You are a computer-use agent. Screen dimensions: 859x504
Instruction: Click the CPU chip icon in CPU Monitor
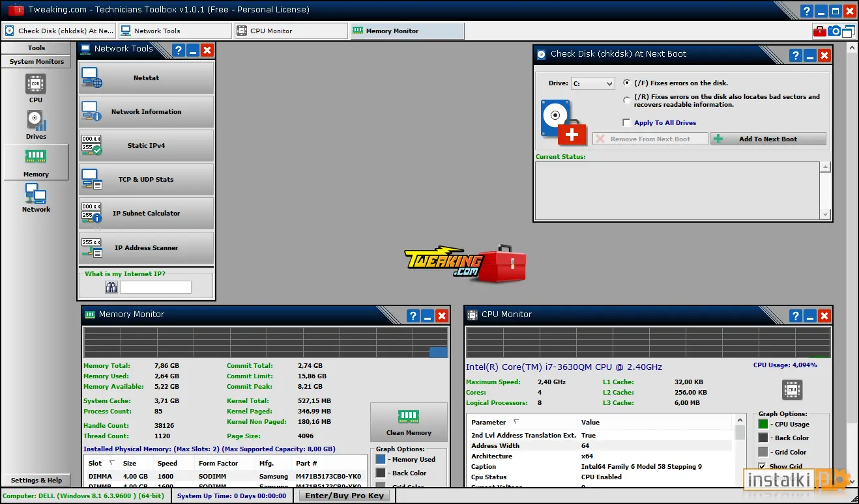[792, 389]
